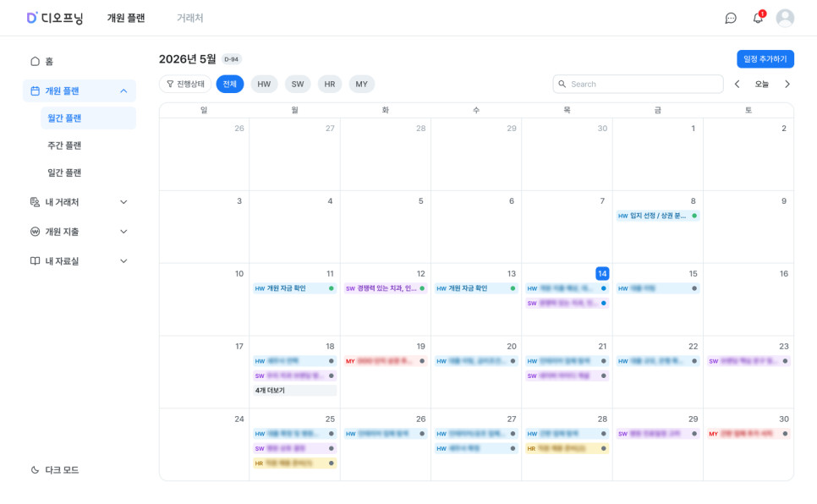817x504 pixels.
Task: Open the red MY event on the 30th
Action: 748,434
